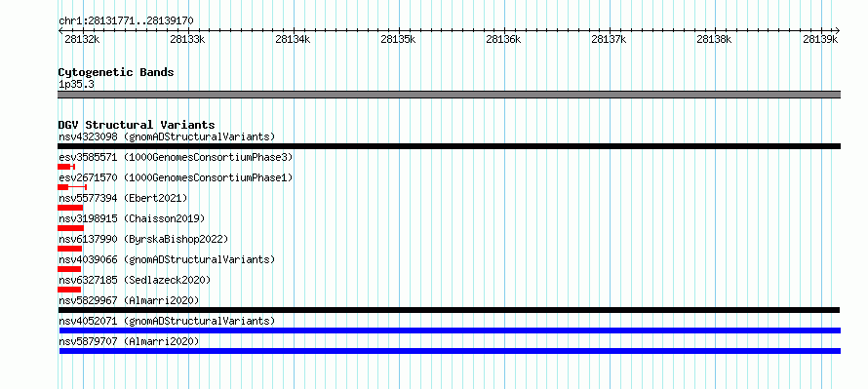Open variant nsv5577394 Ebert2021 label
Viewport: 868px width, 389px height.
coord(123,198)
